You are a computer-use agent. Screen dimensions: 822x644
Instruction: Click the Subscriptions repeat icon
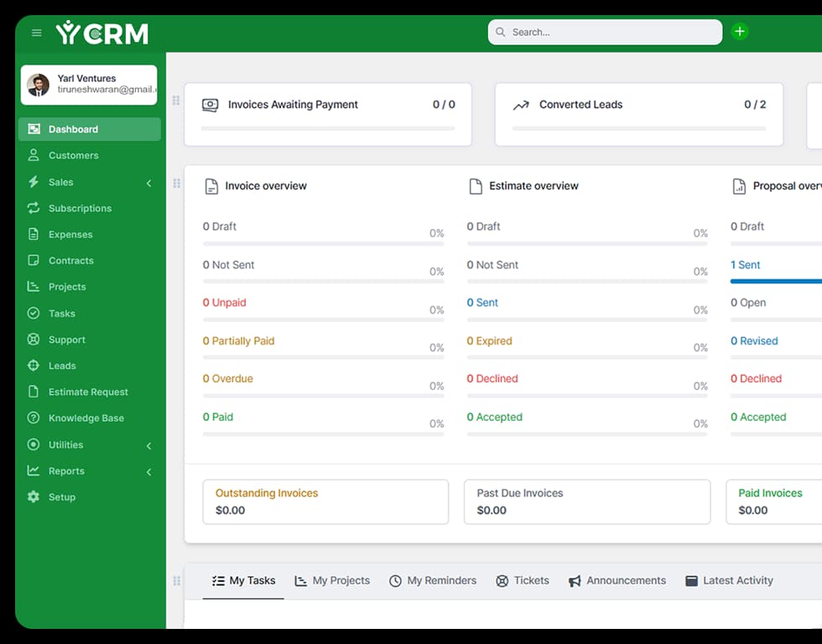34,208
